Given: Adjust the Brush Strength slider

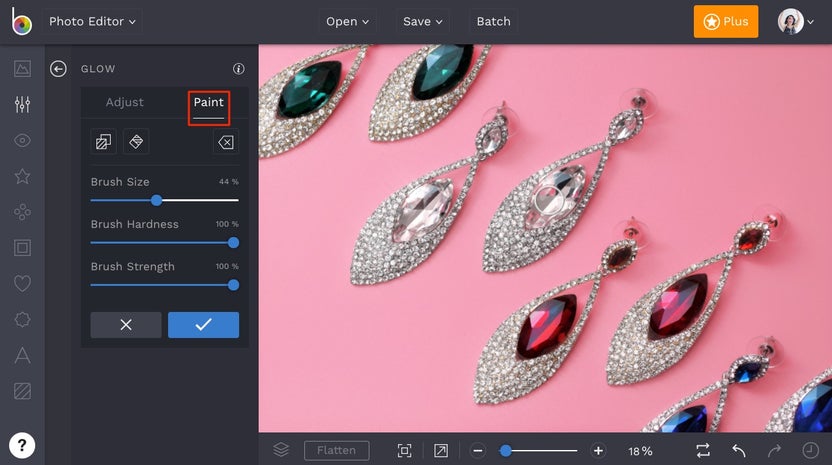Looking at the screenshot, I should coord(164,285).
